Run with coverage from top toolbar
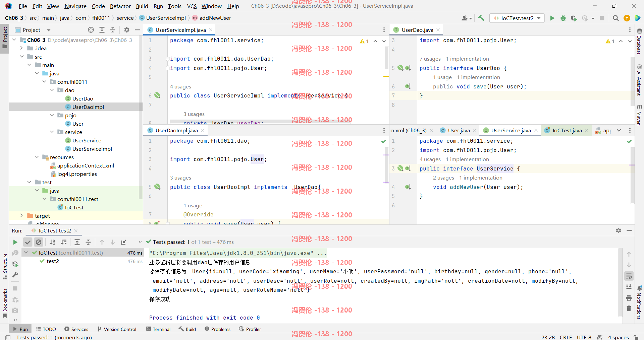 pos(574,18)
